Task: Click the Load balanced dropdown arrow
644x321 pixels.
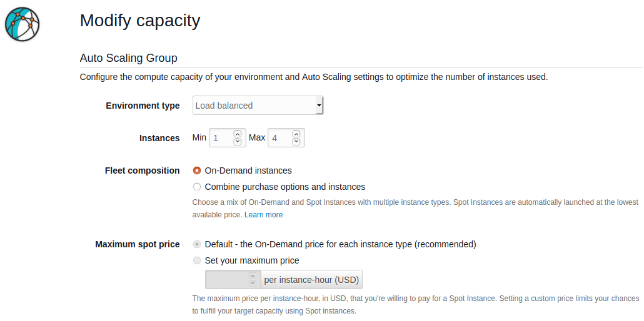Action: tap(319, 106)
